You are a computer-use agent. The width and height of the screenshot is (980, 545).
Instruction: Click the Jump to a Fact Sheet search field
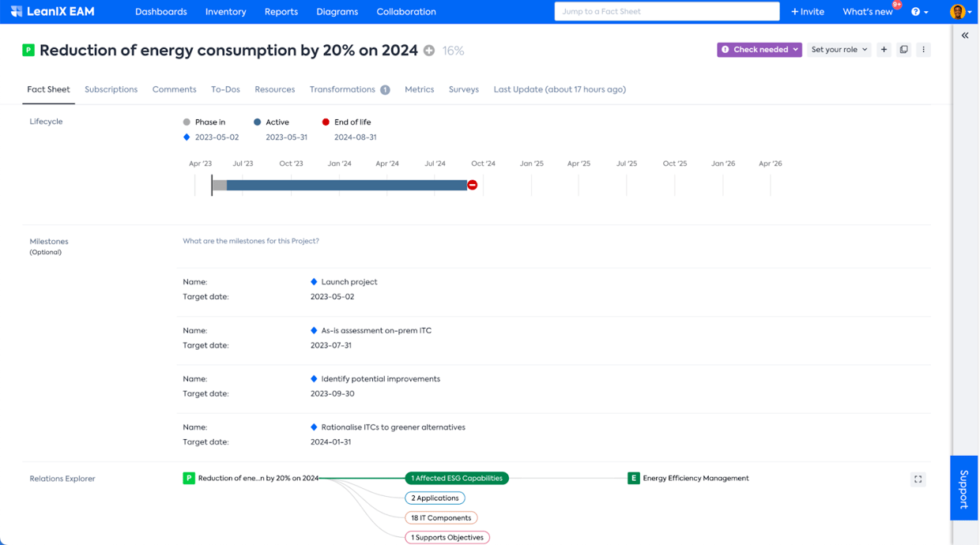(666, 11)
